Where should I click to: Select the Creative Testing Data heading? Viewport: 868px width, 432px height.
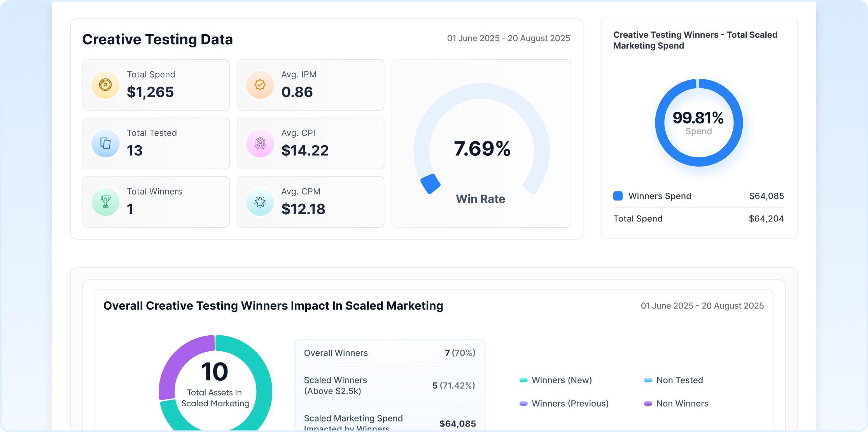coord(157,39)
